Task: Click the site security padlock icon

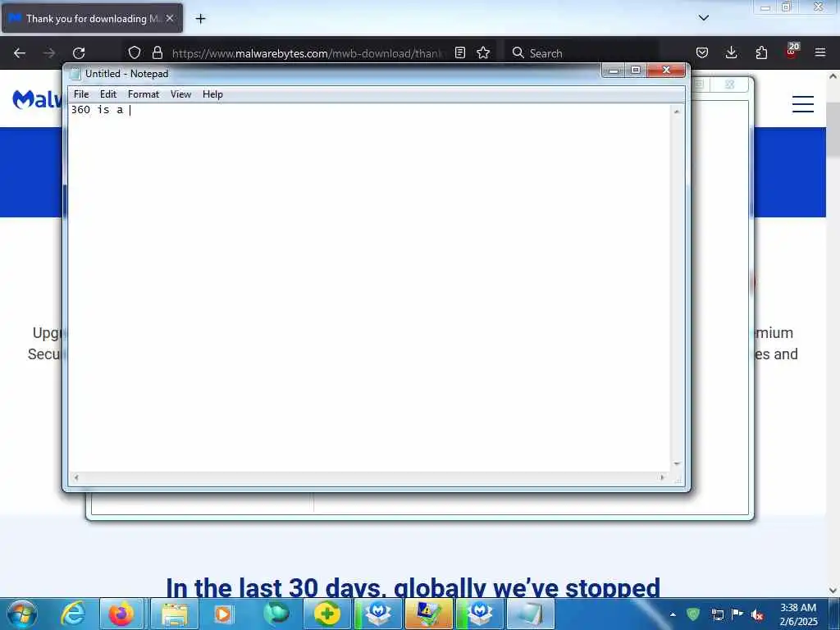Action: (157, 52)
